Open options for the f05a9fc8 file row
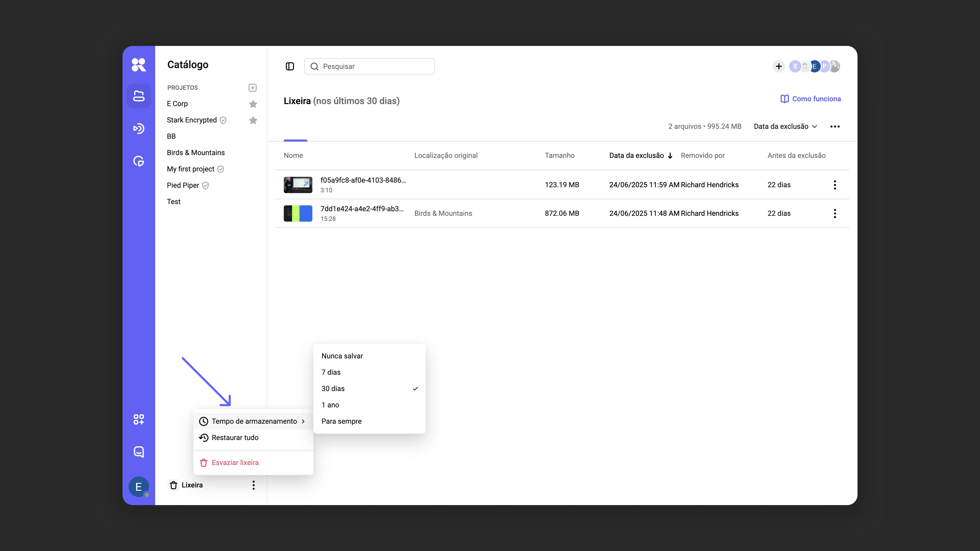This screenshot has height=551, width=980. (x=835, y=185)
